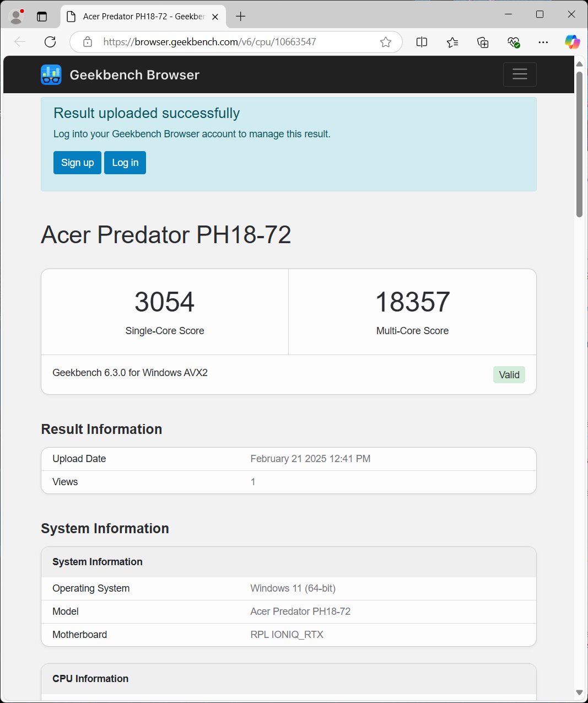Image resolution: width=588 pixels, height=703 pixels.
Task: Click the Result uploaded successfully heading
Action: pyautogui.click(x=147, y=113)
